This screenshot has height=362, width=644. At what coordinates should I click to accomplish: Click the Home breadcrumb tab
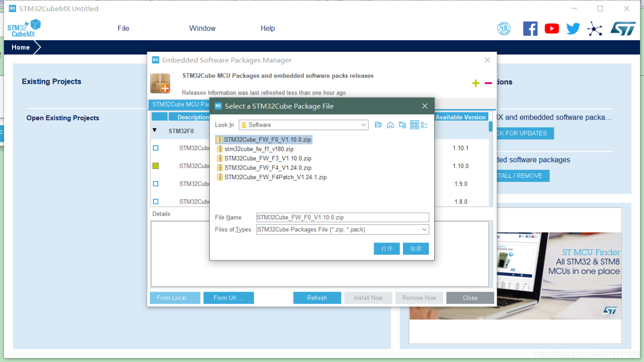(x=21, y=47)
